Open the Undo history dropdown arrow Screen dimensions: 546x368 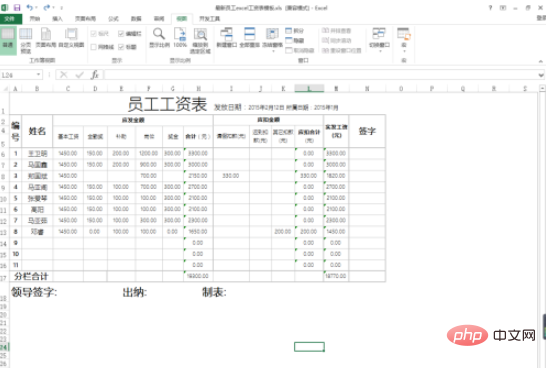tap(37, 8)
